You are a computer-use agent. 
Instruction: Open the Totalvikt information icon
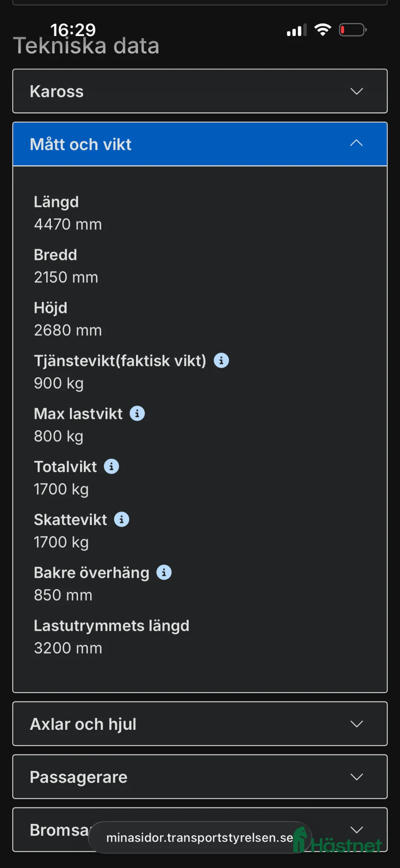(111, 466)
